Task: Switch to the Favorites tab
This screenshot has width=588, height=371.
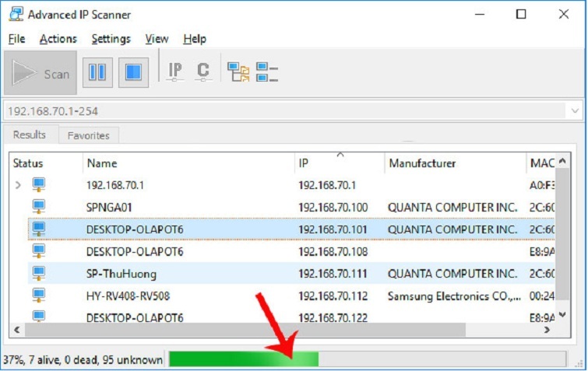Action: [x=88, y=135]
